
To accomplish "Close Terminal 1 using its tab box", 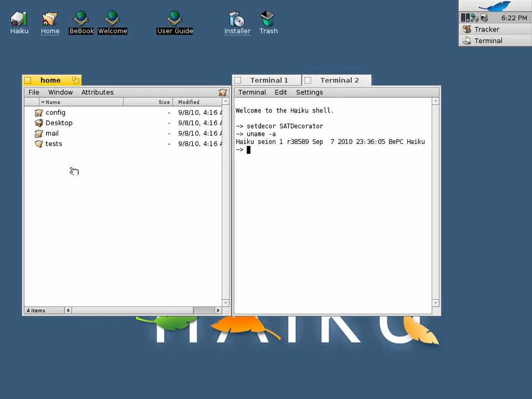I will point(238,80).
